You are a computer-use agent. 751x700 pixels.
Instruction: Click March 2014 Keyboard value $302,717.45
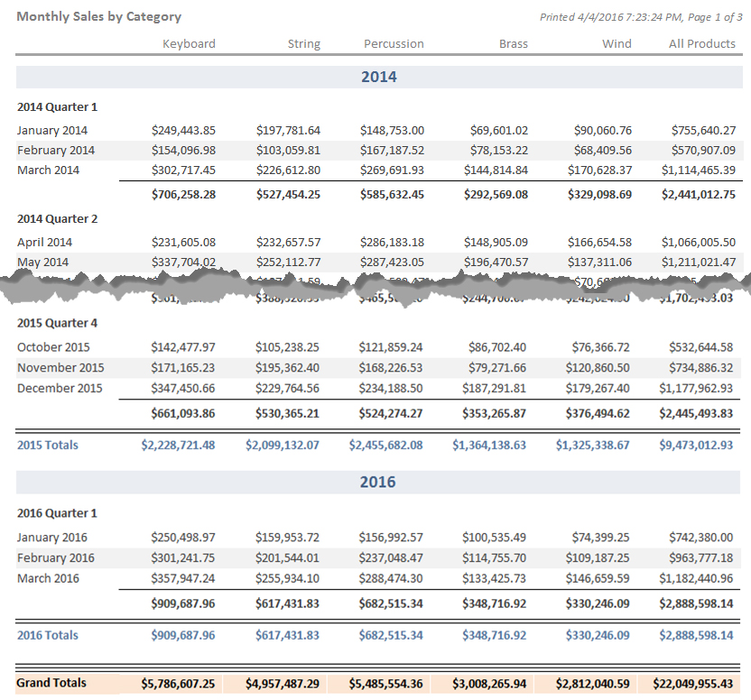[184, 170]
